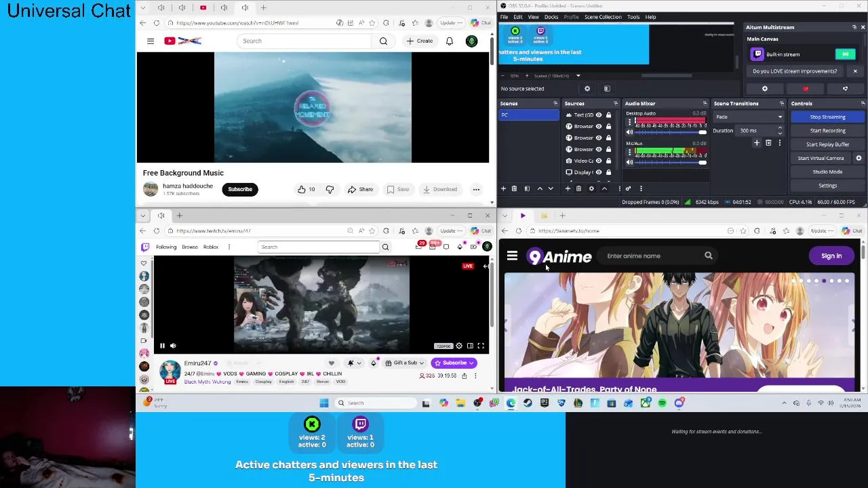Go to Twitch Following tab
Viewport: 868px width, 488px height.
click(166, 247)
